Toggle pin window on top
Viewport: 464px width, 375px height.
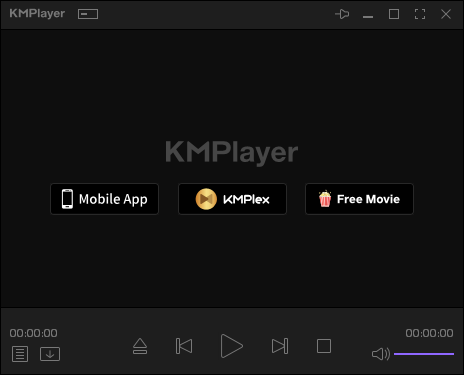pos(342,14)
